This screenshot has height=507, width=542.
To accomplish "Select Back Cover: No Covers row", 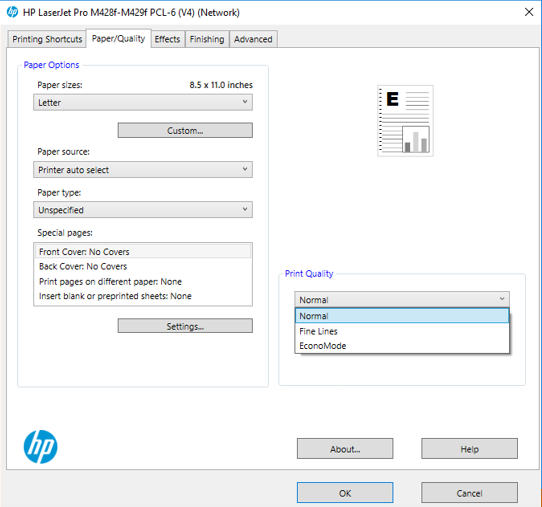I will (143, 266).
